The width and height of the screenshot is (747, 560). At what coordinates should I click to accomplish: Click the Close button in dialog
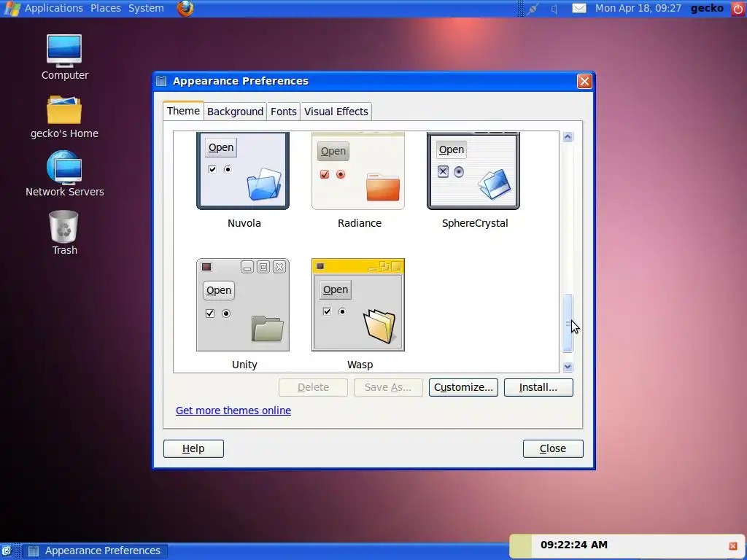pos(553,448)
